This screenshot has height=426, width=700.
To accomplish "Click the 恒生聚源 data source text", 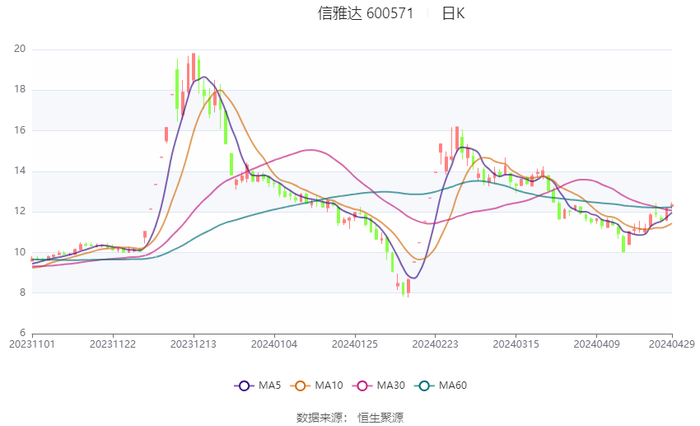I will 380,418.
